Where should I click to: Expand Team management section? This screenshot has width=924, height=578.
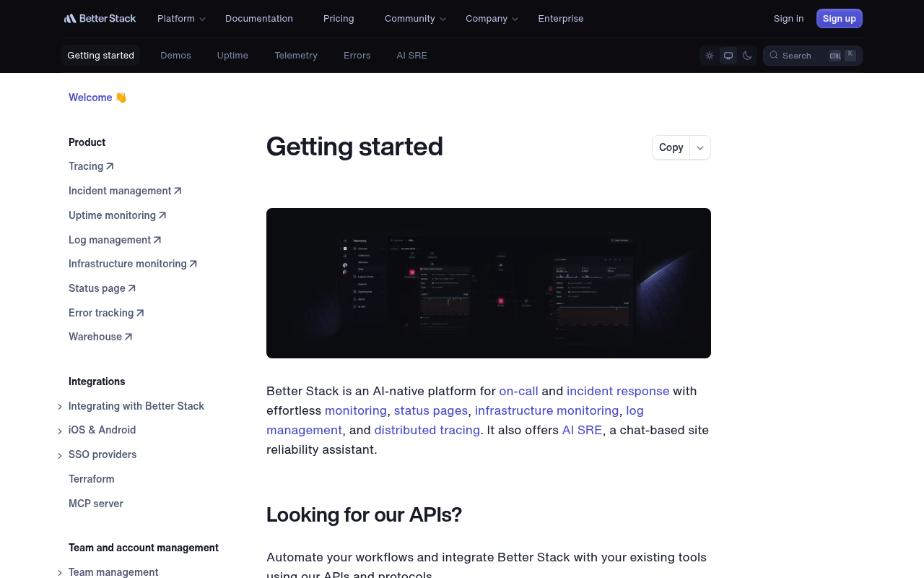pos(60,573)
